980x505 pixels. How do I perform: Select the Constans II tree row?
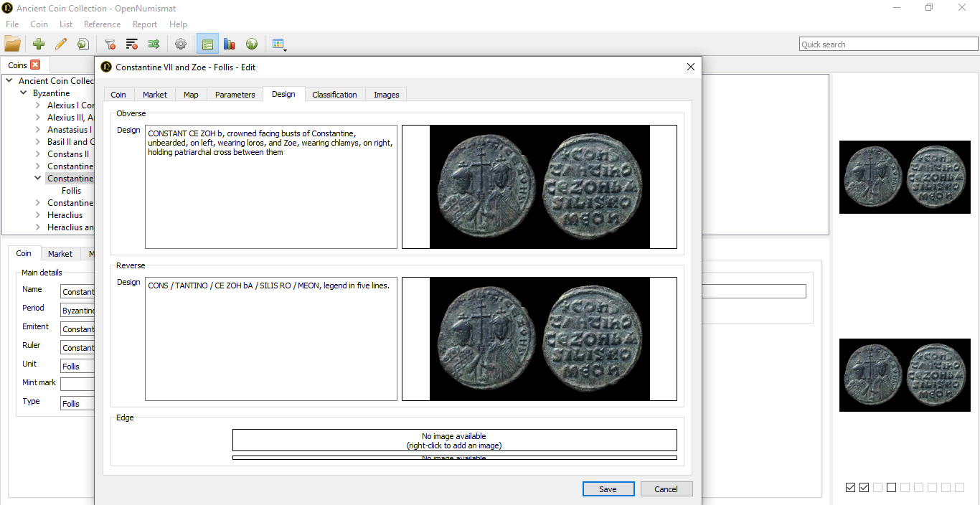(x=68, y=154)
